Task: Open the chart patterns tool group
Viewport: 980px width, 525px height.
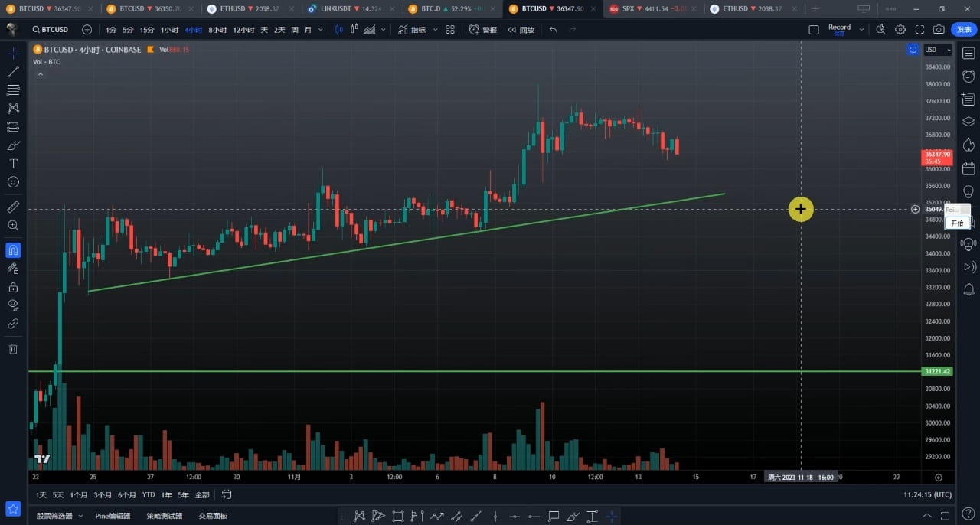Action: click(13, 109)
